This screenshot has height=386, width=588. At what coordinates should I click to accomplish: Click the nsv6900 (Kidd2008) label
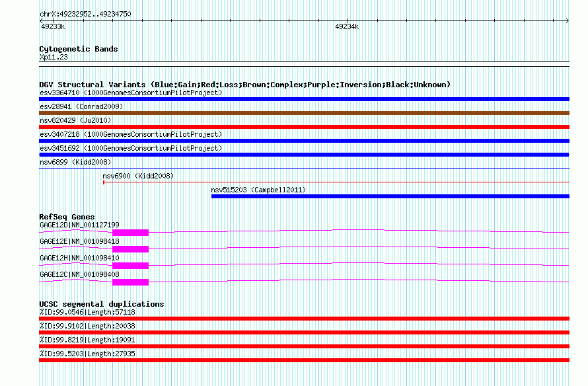coord(138,176)
